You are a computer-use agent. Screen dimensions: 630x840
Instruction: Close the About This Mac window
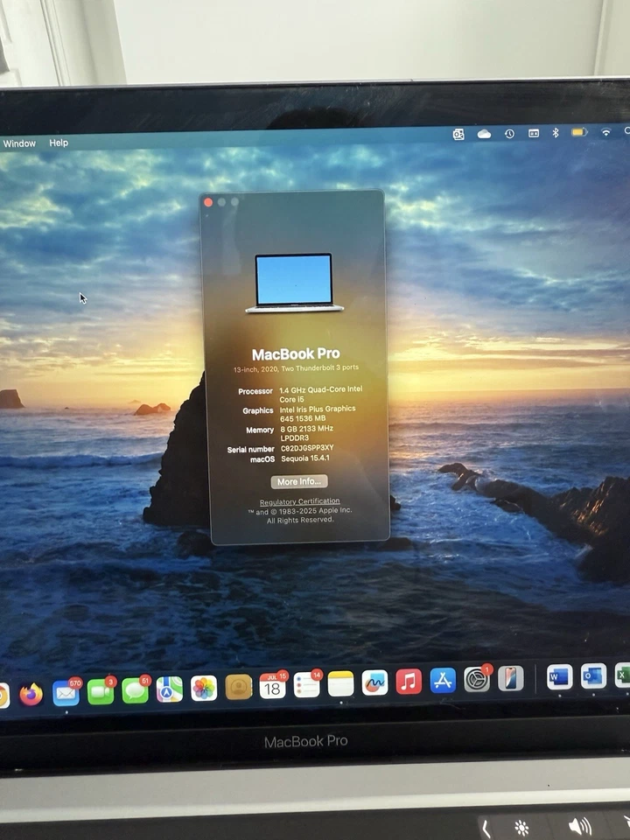pos(208,202)
